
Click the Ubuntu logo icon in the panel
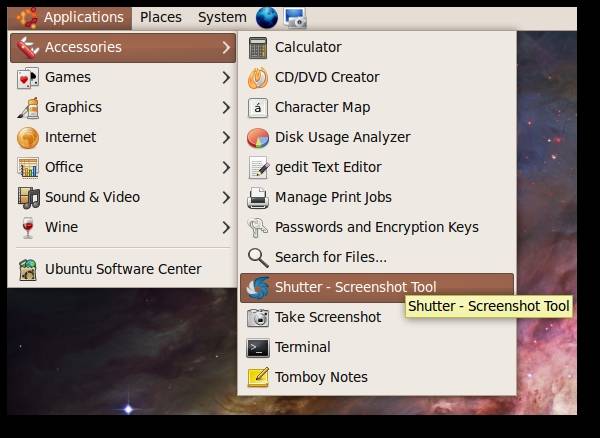(28, 18)
